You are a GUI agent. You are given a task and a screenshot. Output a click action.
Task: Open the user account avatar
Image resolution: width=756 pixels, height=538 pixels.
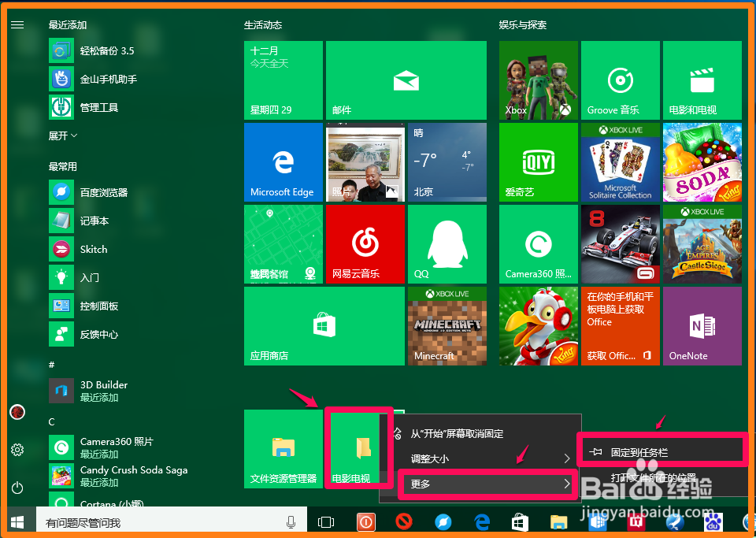(x=17, y=412)
